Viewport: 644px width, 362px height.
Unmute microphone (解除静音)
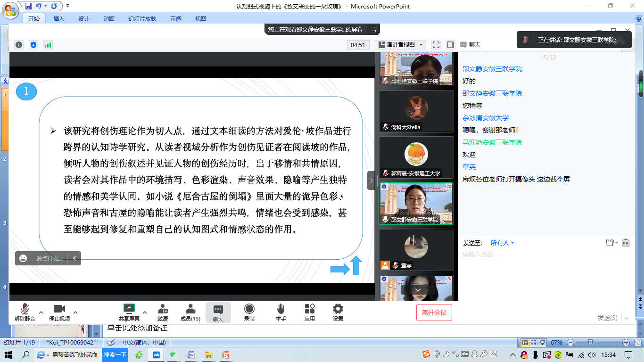click(x=25, y=312)
